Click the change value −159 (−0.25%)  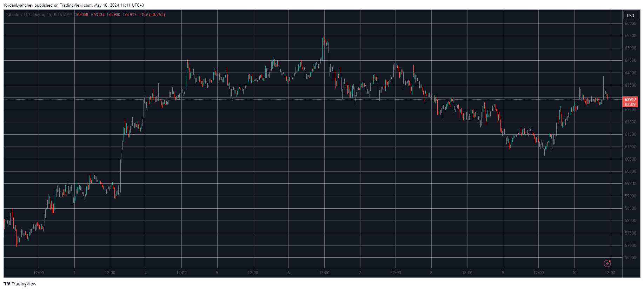coord(152,15)
